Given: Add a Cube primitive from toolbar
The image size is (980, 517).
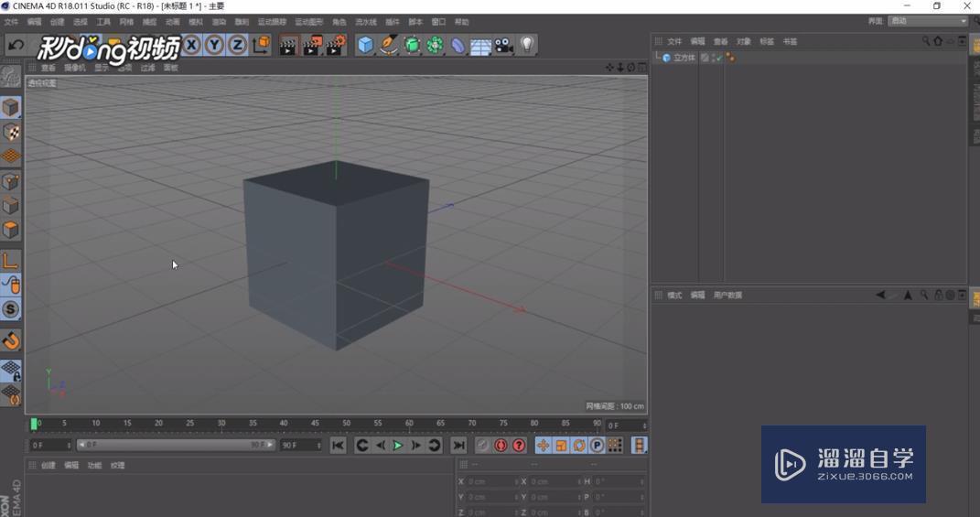Looking at the screenshot, I should 366,45.
